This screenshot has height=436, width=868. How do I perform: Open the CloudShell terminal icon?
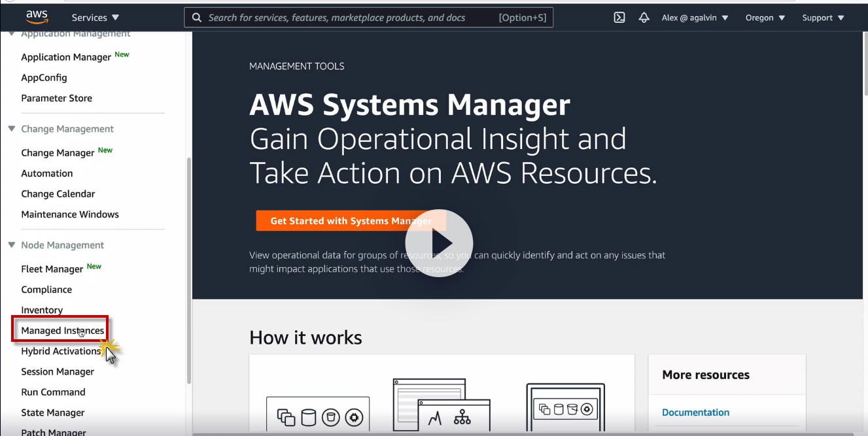click(619, 18)
